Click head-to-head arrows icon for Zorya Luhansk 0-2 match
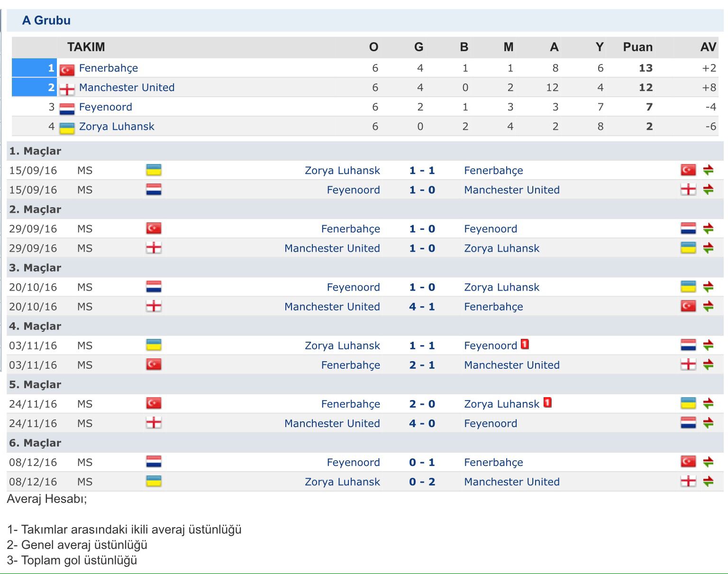The image size is (728, 574). pyautogui.click(x=708, y=482)
